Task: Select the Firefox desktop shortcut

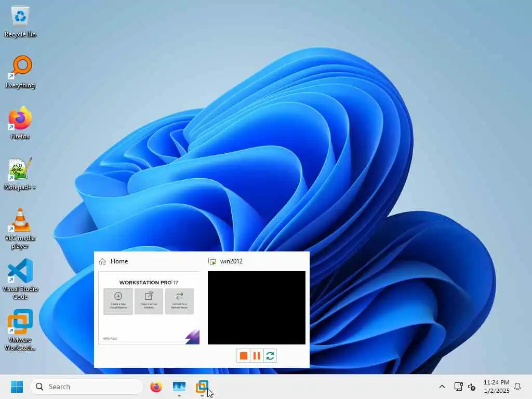Action: click(20, 123)
